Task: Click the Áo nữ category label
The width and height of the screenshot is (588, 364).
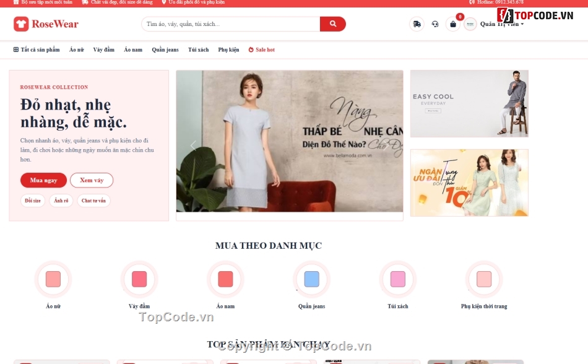Action: click(53, 306)
